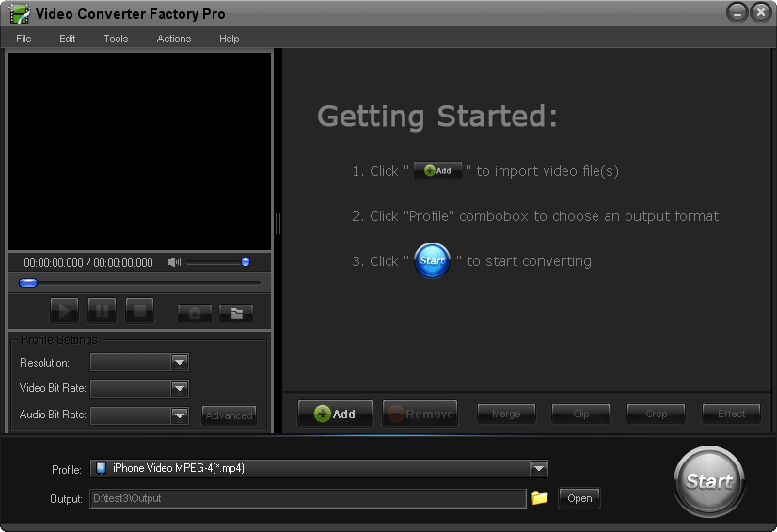
Task: Open the File menu
Action: [24, 39]
